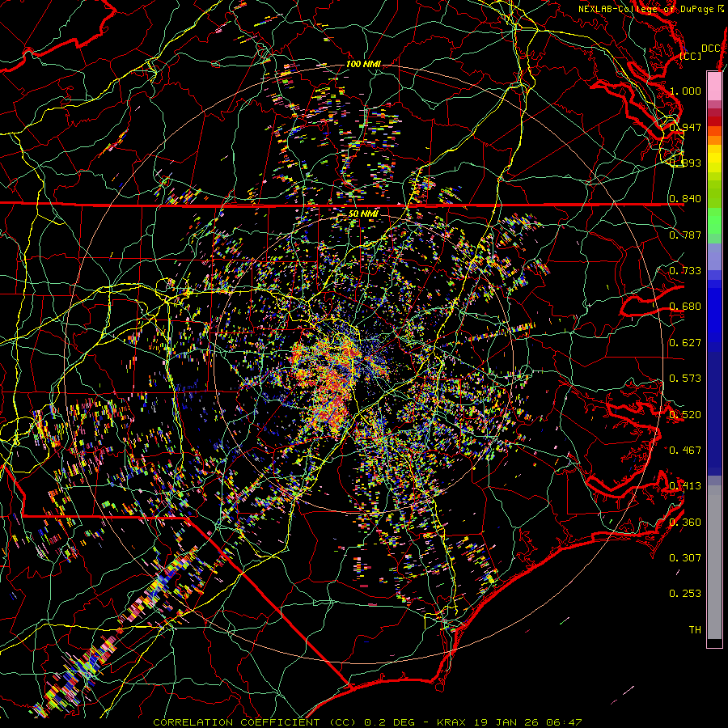Click the CORRELATION COEFFICIENT (CC) caption text

[255, 722]
